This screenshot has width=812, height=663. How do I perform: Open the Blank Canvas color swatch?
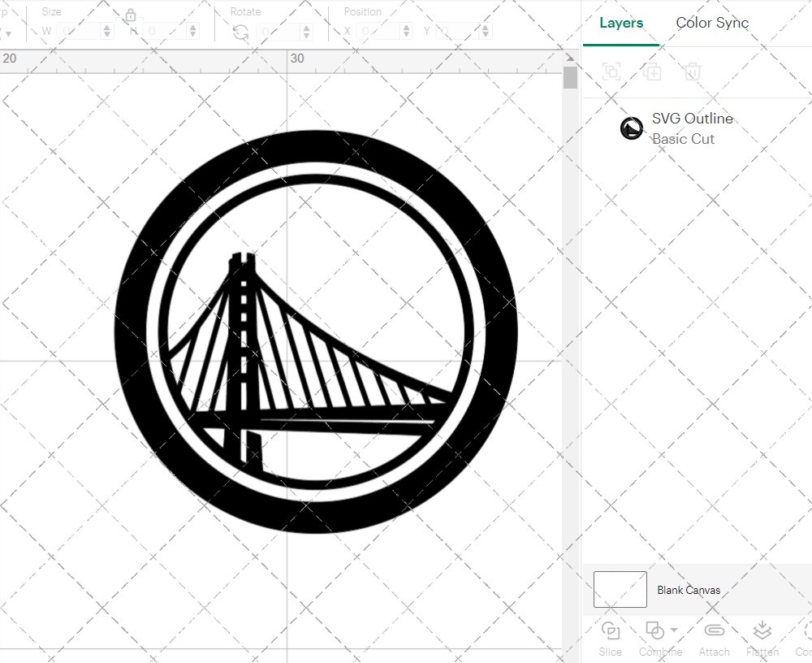620,590
